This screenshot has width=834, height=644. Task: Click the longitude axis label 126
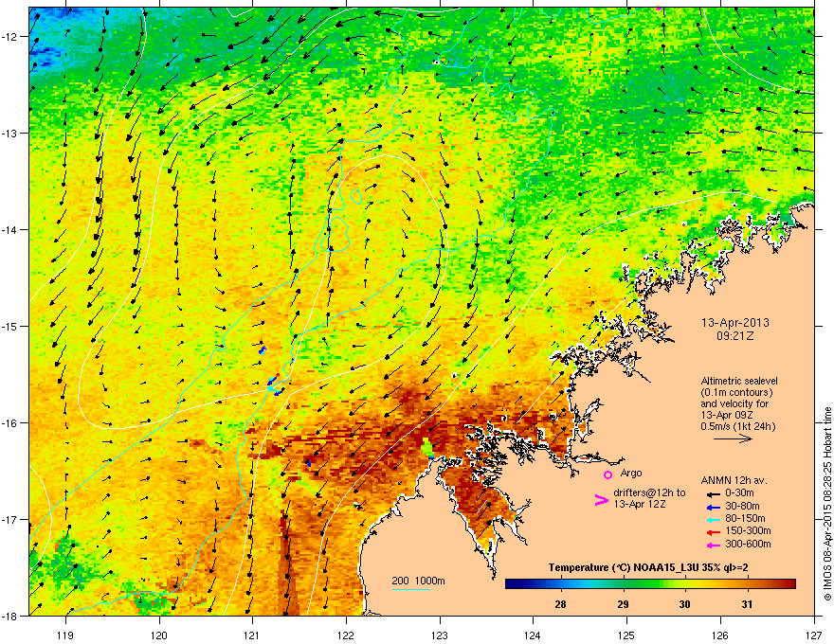pos(719,635)
